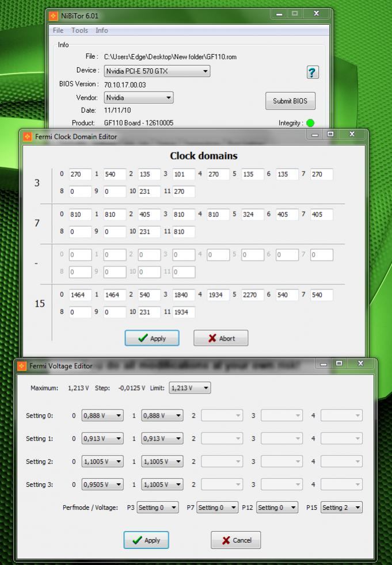Apply changes in the Fermi Voltage Editor
Viewport: 392px width, 565px height.
pyautogui.click(x=146, y=540)
